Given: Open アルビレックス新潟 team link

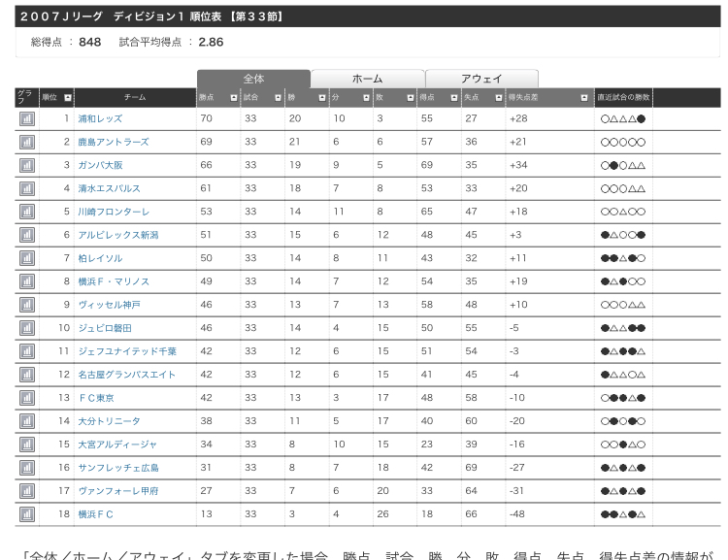Looking at the screenshot, I should coord(117,235).
